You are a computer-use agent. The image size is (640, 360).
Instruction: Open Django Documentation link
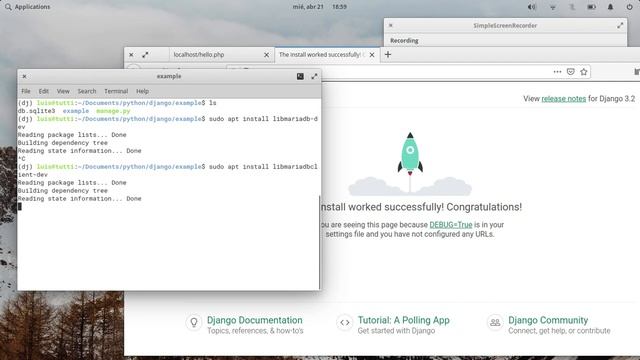pos(255,320)
